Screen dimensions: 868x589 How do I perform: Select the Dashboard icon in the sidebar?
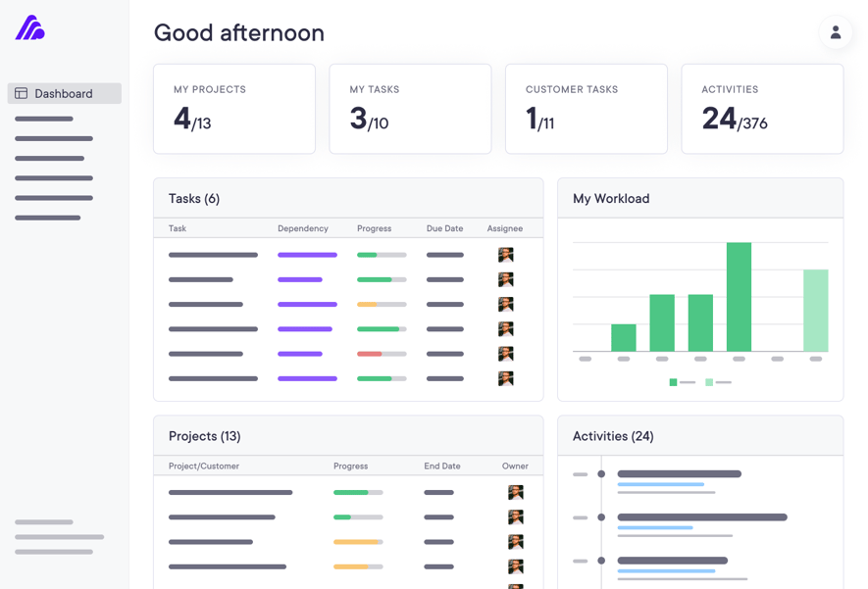22,92
